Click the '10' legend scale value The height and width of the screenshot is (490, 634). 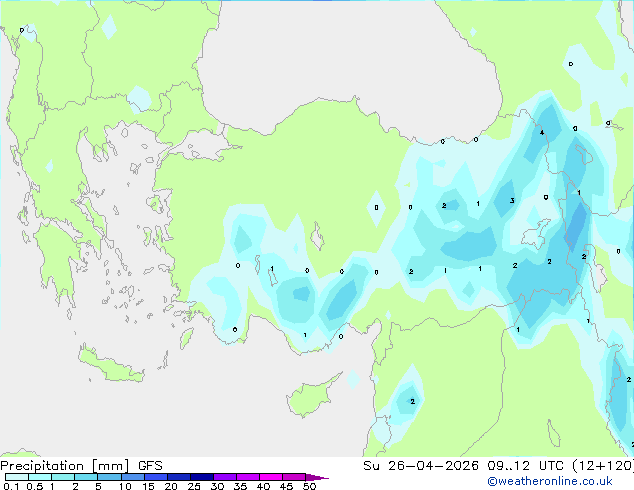click(125, 486)
